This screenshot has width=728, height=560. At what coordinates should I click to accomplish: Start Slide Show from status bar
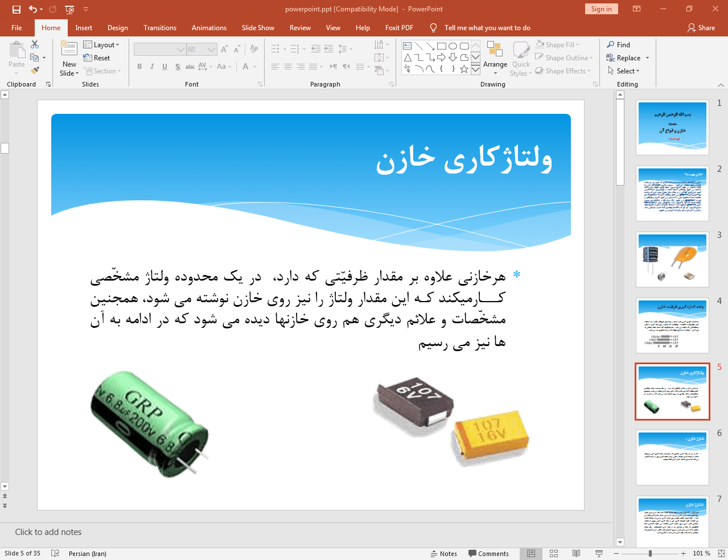tap(599, 553)
